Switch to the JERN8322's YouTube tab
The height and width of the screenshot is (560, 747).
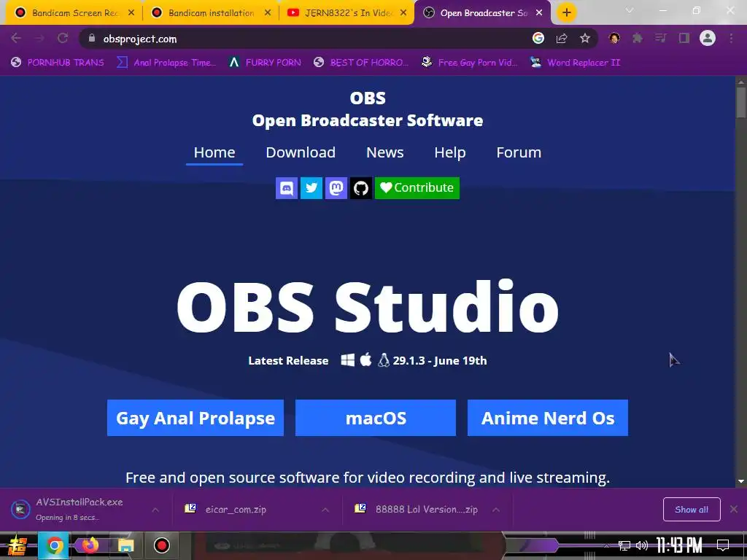coord(348,13)
